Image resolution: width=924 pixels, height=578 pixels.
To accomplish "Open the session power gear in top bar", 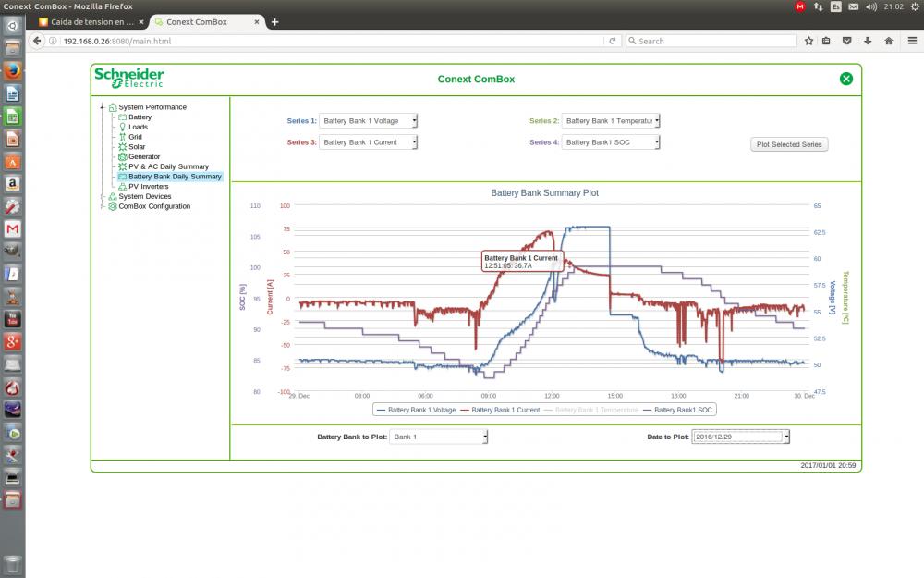I will [915, 6].
